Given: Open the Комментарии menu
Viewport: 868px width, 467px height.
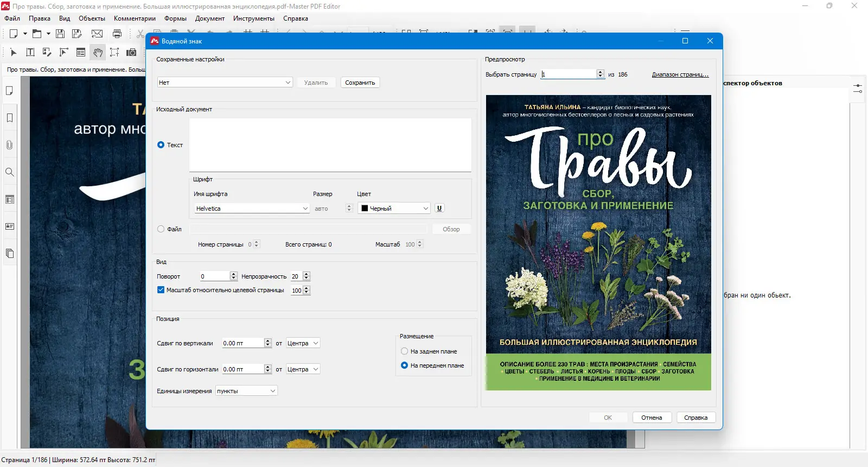Looking at the screenshot, I should 135,18.
